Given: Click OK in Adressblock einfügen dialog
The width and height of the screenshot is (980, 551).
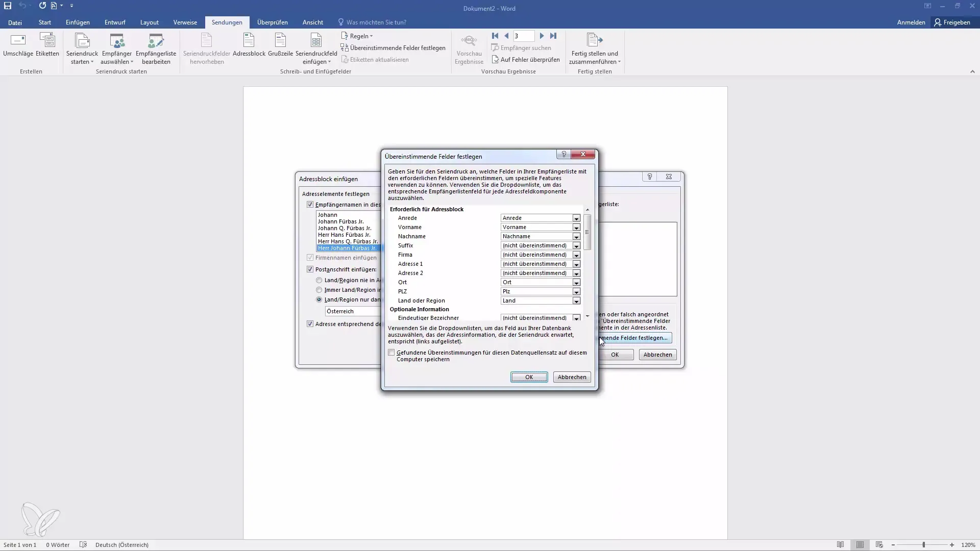Looking at the screenshot, I should coord(616,355).
